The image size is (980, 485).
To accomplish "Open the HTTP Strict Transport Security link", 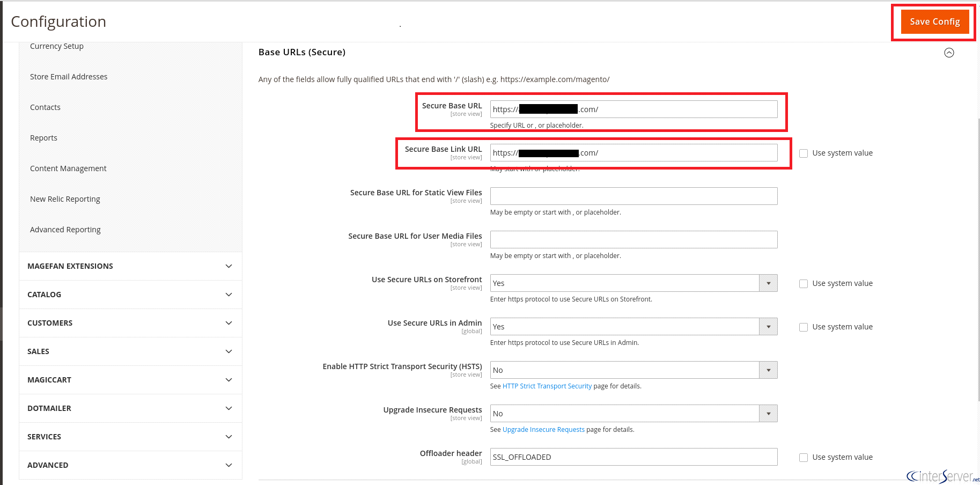I will pyautogui.click(x=547, y=386).
